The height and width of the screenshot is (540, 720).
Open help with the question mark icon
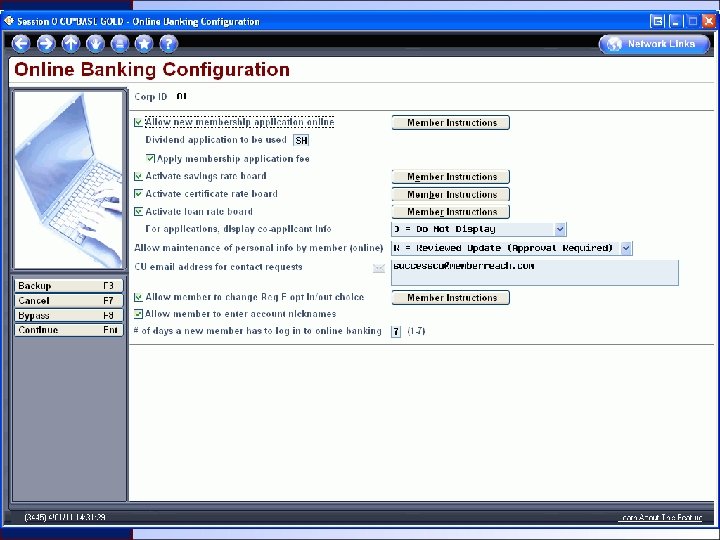pos(169,44)
